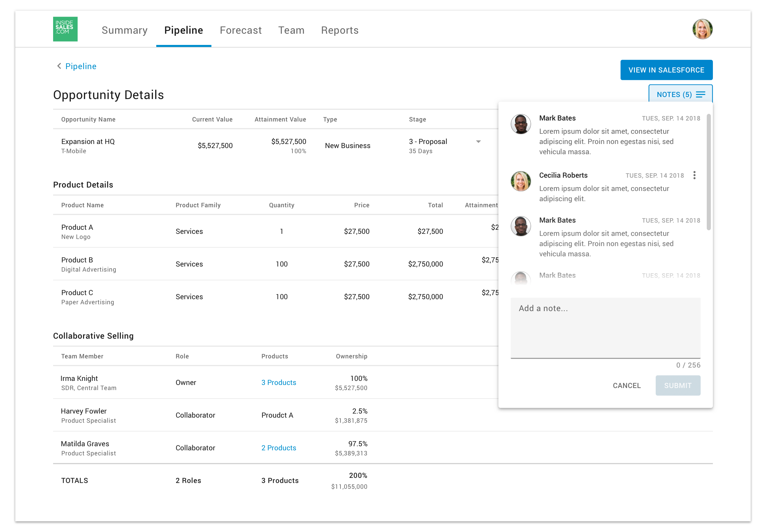Expand the Stage dropdown arrow
This screenshot has height=532, width=766.
pyautogui.click(x=478, y=142)
